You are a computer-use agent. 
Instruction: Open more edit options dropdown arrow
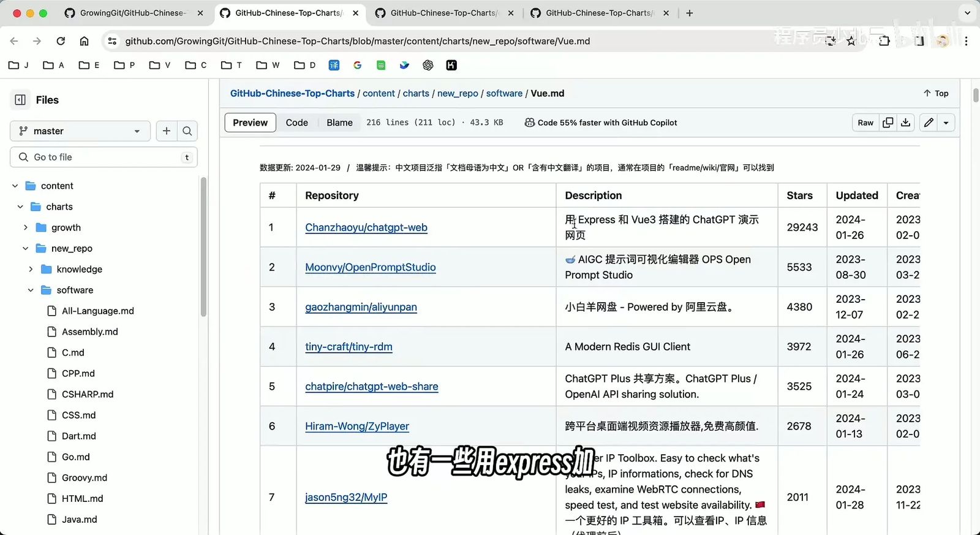pos(946,123)
